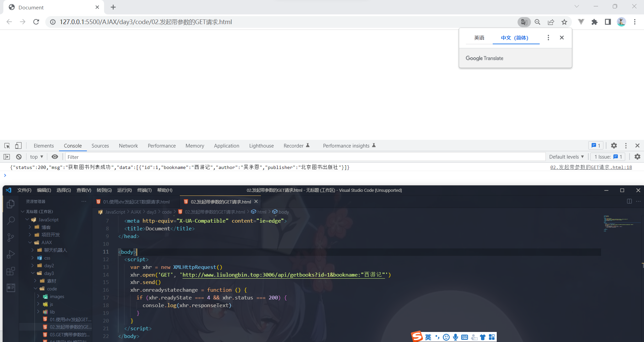Open Source Control view in VS Code
644x342 pixels.
[10, 237]
